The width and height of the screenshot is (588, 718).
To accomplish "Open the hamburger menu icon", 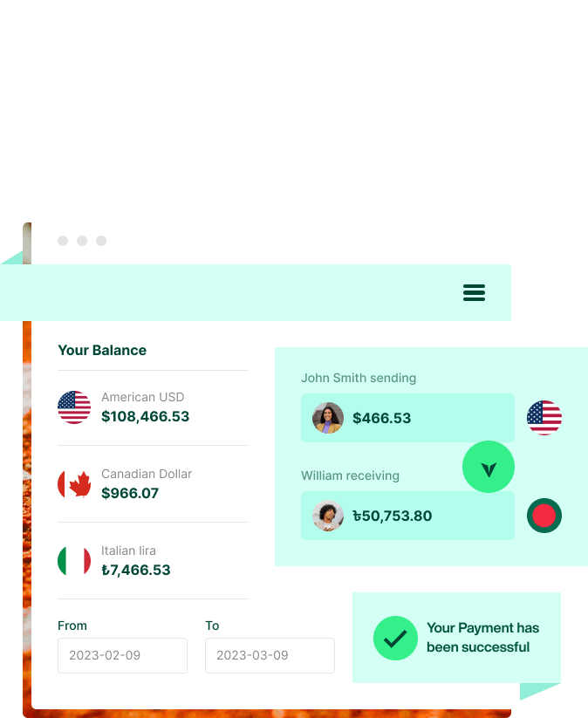I will tap(474, 292).
